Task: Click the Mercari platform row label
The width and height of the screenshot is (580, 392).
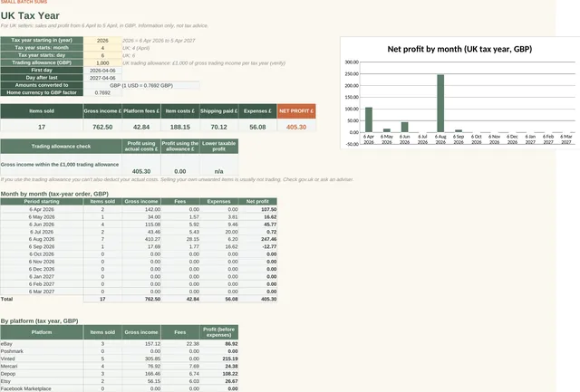Action: tap(42, 366)
